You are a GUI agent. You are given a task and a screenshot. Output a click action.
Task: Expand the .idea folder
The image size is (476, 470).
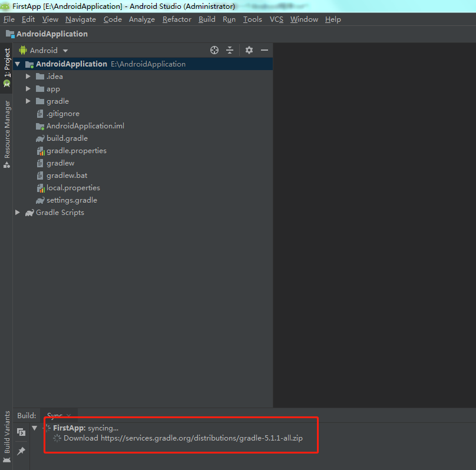28,77
